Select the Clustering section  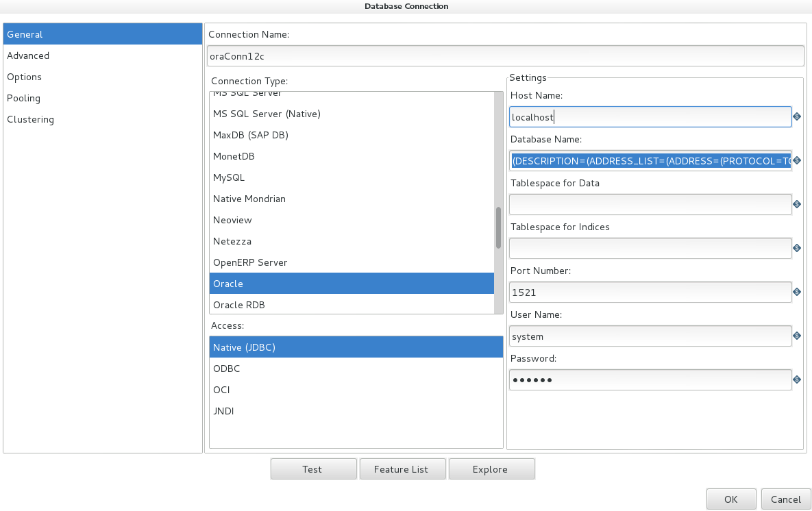coord(30,119)
